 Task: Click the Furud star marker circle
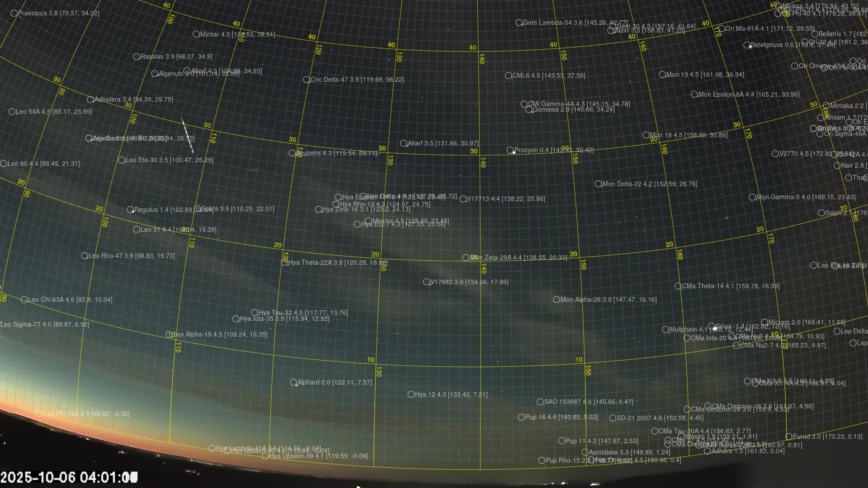789,436
